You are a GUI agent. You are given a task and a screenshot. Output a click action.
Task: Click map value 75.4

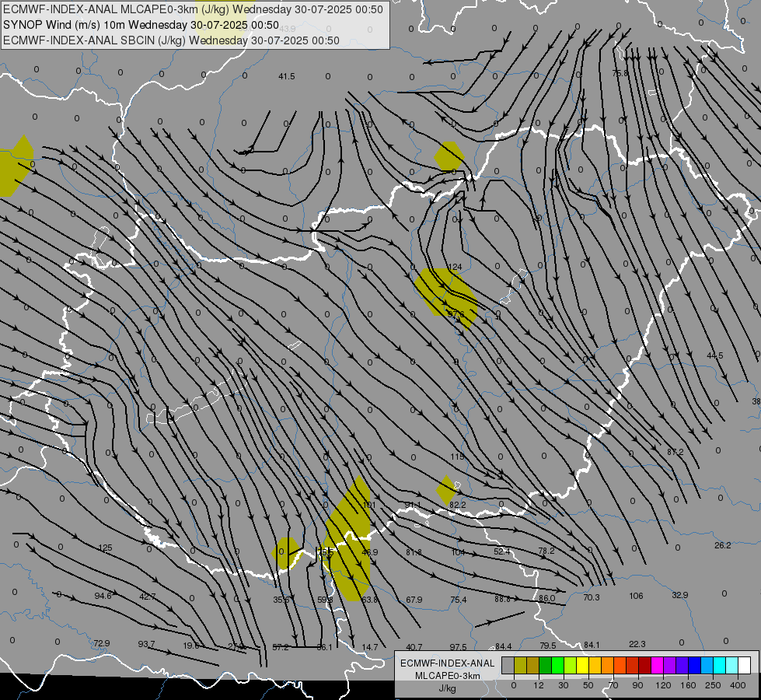458,600
